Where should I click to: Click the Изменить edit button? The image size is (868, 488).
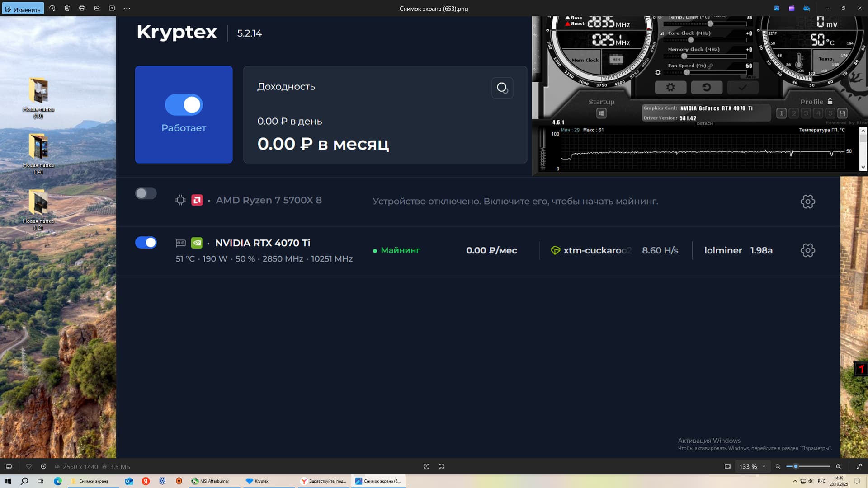pyautogui.click(x=23, y=9)
